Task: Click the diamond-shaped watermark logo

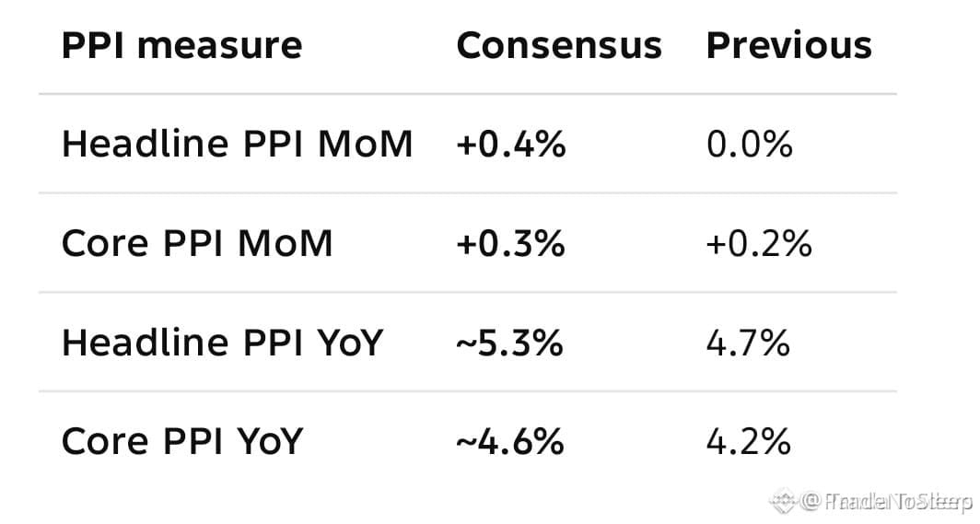Action: pyautogui.click(x=784, y=500)
